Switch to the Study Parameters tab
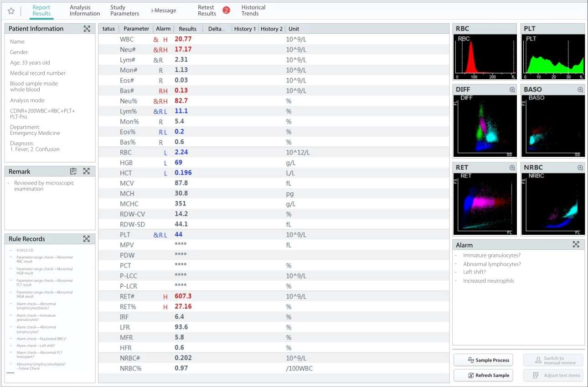 tap(124, 10)
